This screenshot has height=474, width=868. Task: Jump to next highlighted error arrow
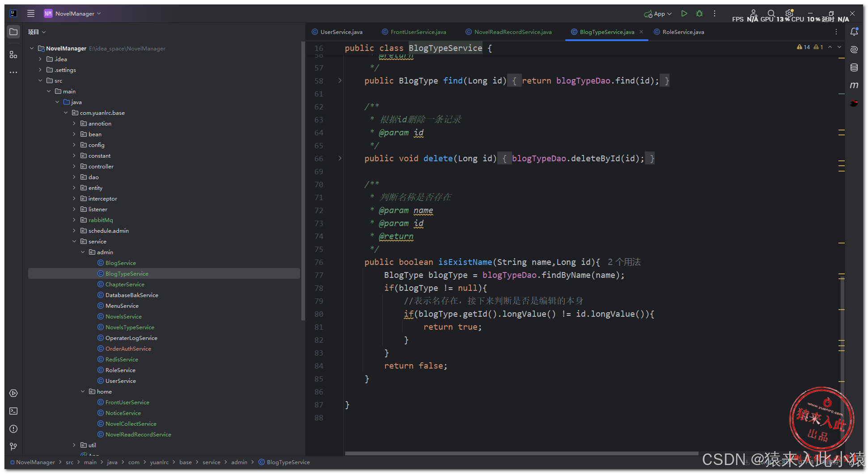pos(839,47)
